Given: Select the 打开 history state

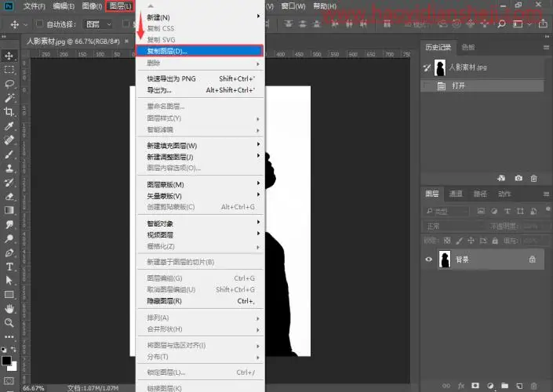Looking at the screenshot, I should pos(482,85).
